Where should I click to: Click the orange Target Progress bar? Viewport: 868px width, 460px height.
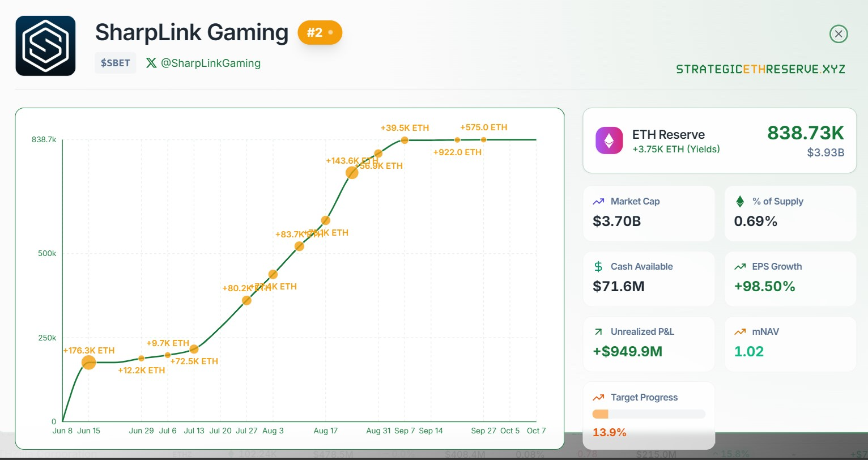point(599,414)
